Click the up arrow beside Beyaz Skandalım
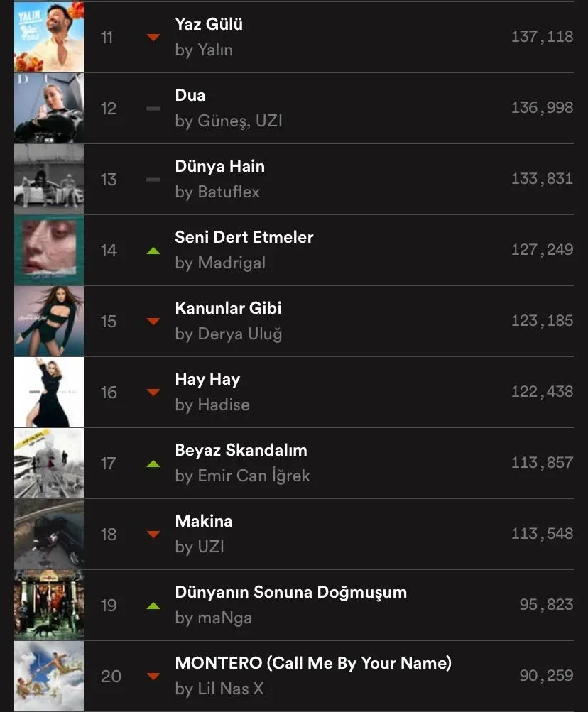Screen dimensions: 588x712 click(x=153, y=464)
